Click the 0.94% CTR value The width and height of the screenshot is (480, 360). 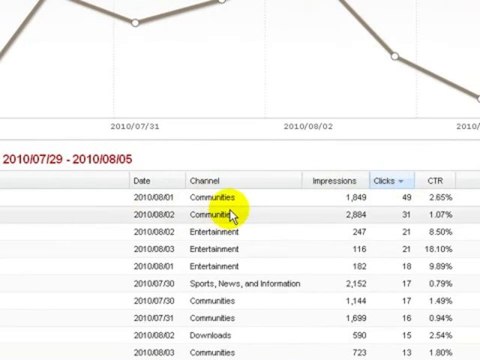(440, 318)
